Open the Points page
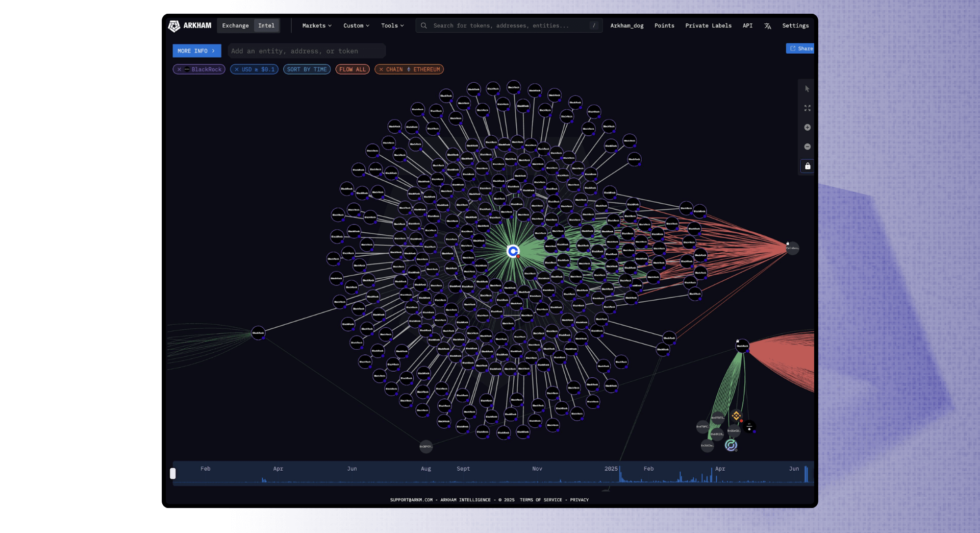Image resolution: width=980 pixels, height=533 pixels. [664, 26]
